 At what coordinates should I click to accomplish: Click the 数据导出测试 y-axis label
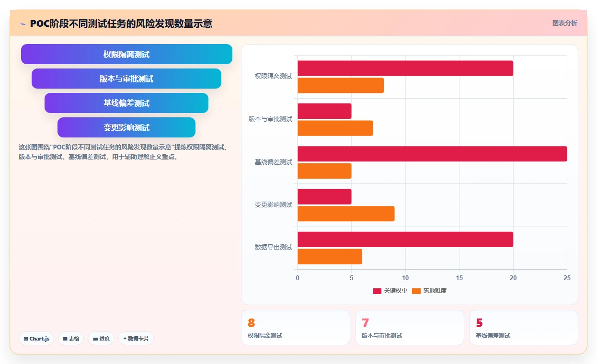(x=274, y=247)
